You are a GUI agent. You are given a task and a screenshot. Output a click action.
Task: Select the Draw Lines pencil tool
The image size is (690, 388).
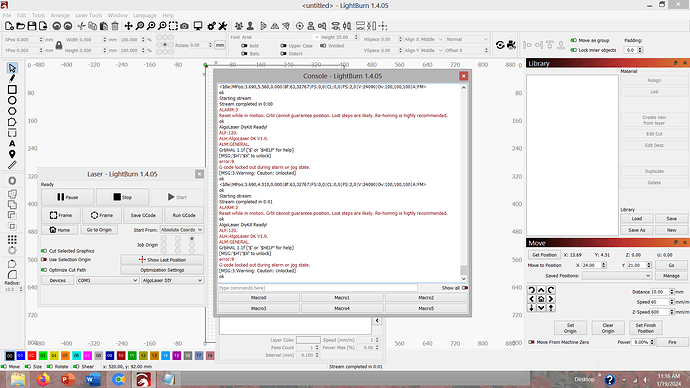click(12, 79)
